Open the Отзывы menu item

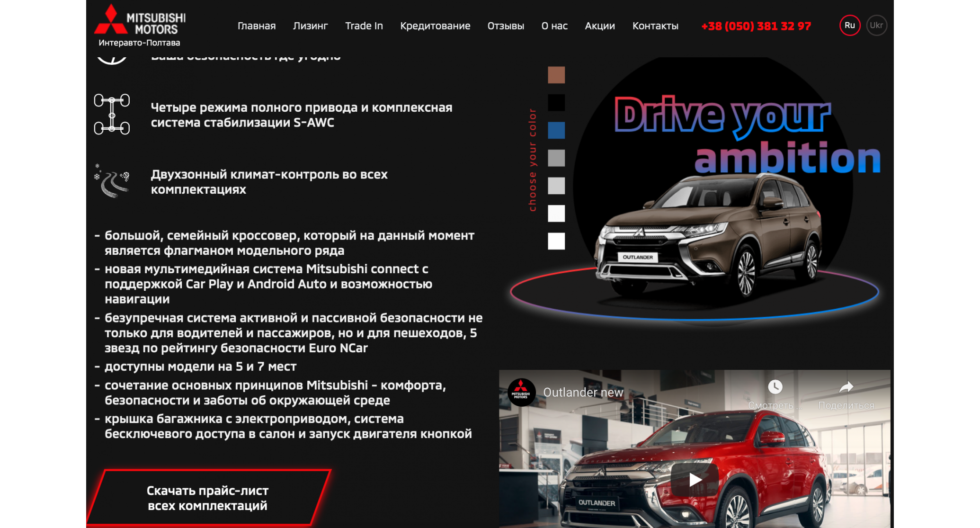(506, 26)
